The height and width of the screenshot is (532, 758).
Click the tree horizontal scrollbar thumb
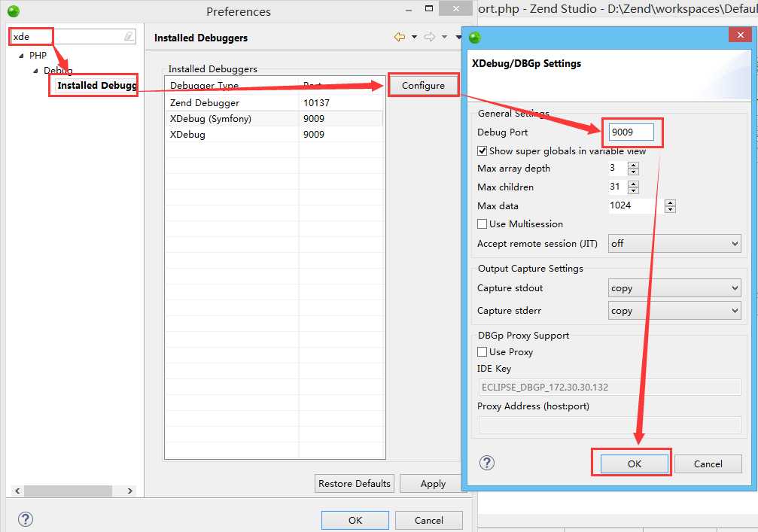coord(68,491)
